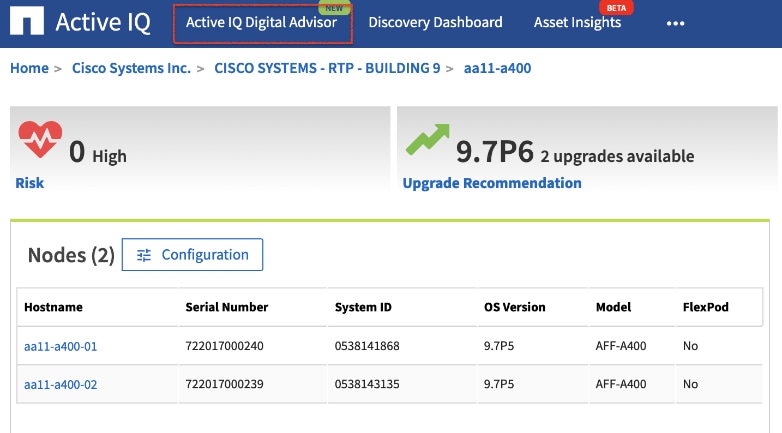Click aa11-a400 breadcrumb link
782x433 pixels.
(x=497, y=68)
